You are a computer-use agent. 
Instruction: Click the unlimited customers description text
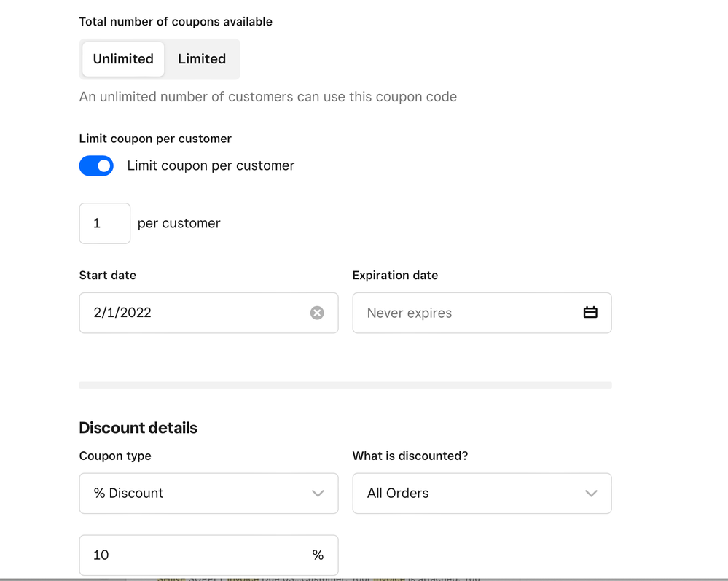267,97
